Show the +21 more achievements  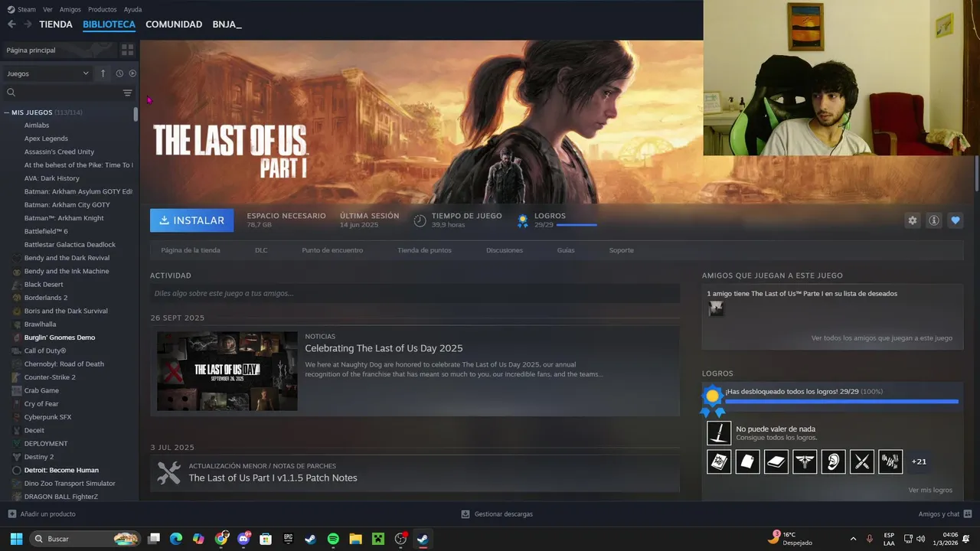coord(919,461)
